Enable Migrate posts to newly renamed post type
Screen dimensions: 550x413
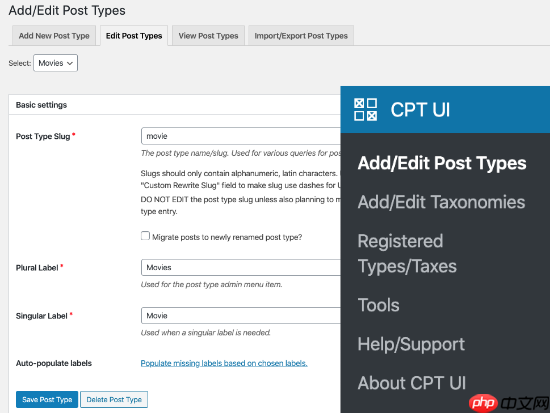(x=145, y=236)
